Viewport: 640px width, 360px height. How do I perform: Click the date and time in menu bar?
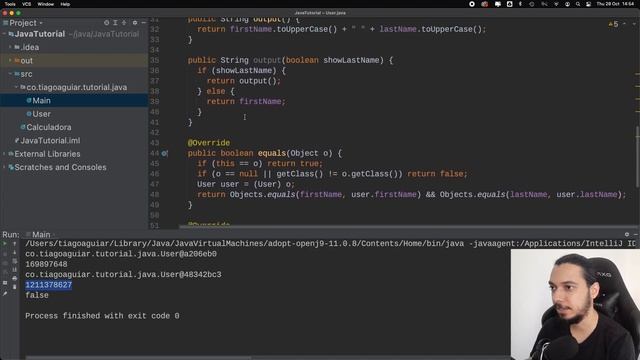click(x=616, y=4)
